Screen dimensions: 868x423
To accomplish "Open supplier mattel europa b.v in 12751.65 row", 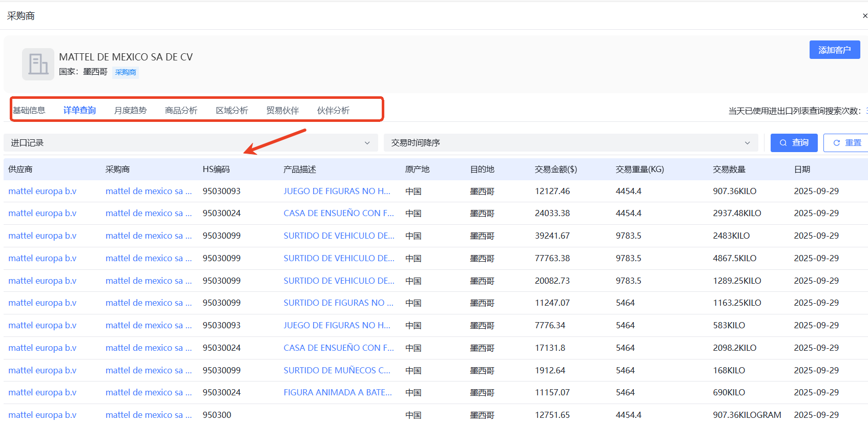I will click(43, 415).
